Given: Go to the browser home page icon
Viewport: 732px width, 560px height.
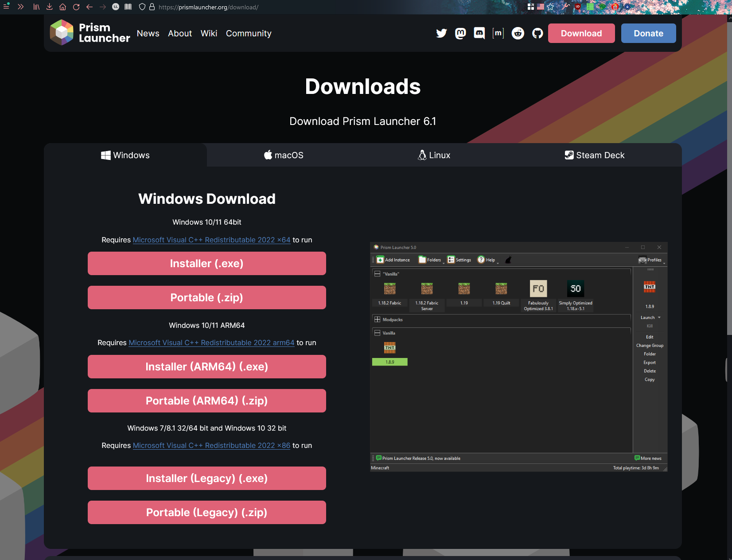Looking at the screenshot, I should 62,7.
